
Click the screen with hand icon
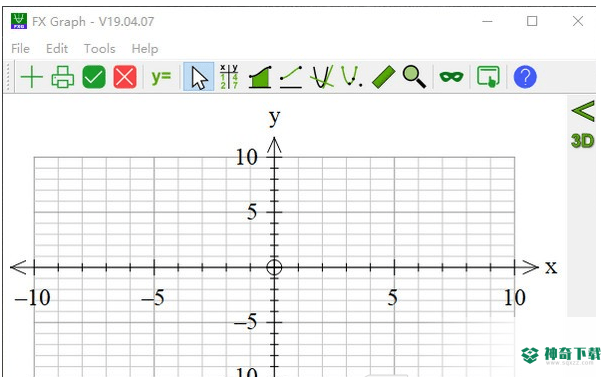488,77
